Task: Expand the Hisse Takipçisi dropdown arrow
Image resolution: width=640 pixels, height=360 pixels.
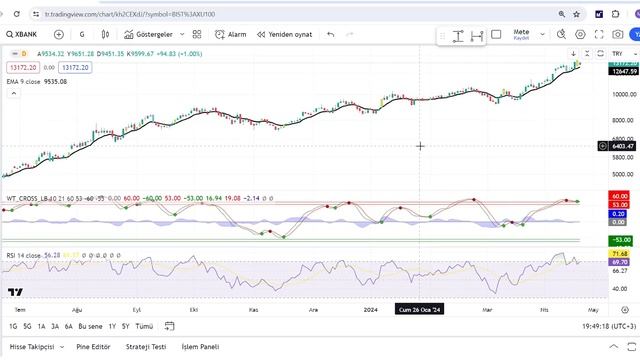Action: coord(62,347)
